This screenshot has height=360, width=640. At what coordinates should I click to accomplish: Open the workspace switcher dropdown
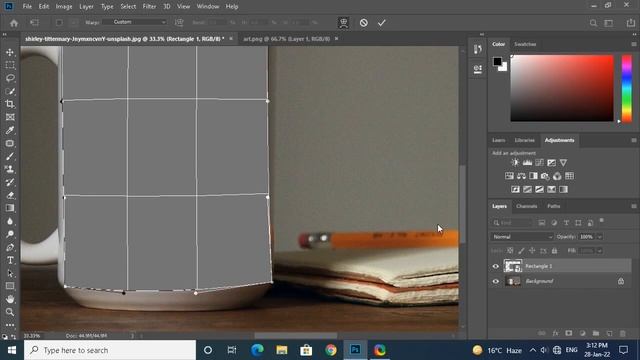coord(609,23)
